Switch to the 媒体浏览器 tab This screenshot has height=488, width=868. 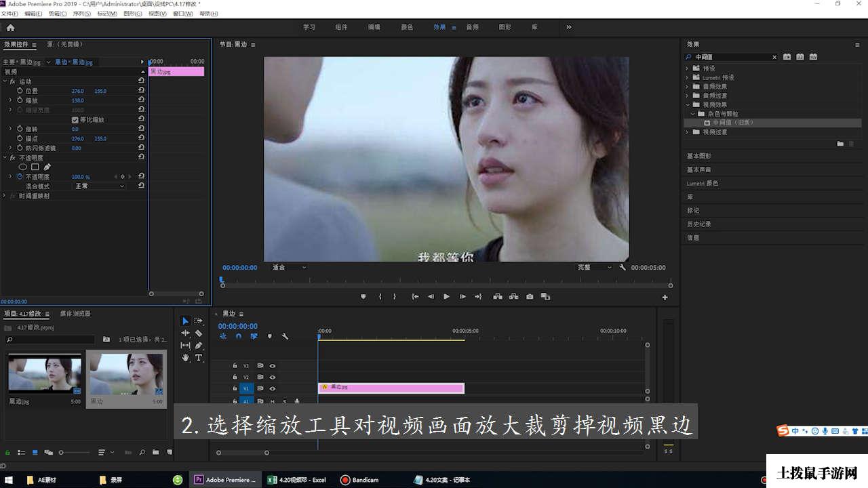(x=75, y=314)
